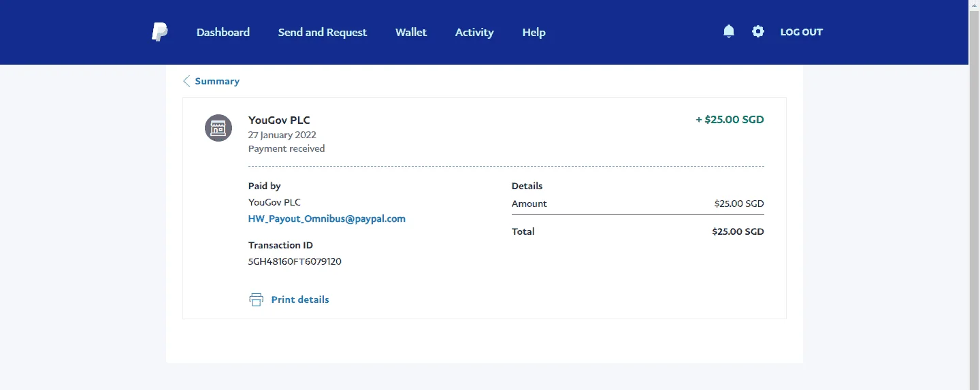The image size is (980, 390).
Task: Open the Wallet menu item
Action: [411, 32]
